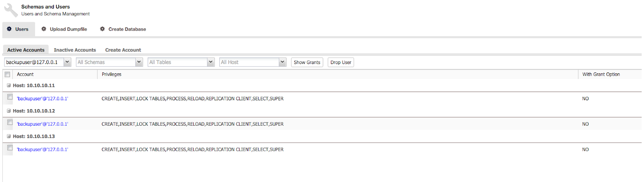Click the NO grant value in the 10.10.10.11 row
Screen dimensions: 644x182
pos(585,99)
